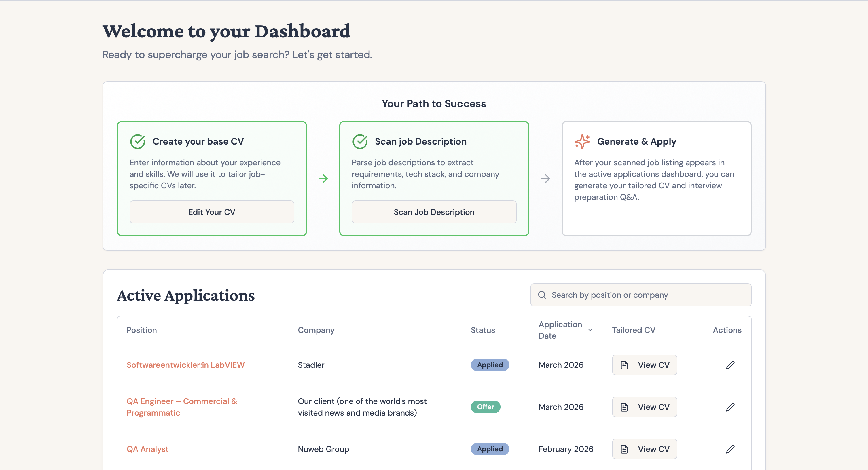This screenshot has width=868, height=470.
Task: View CV for the Stadler application
Action: (x=644, y=365)
